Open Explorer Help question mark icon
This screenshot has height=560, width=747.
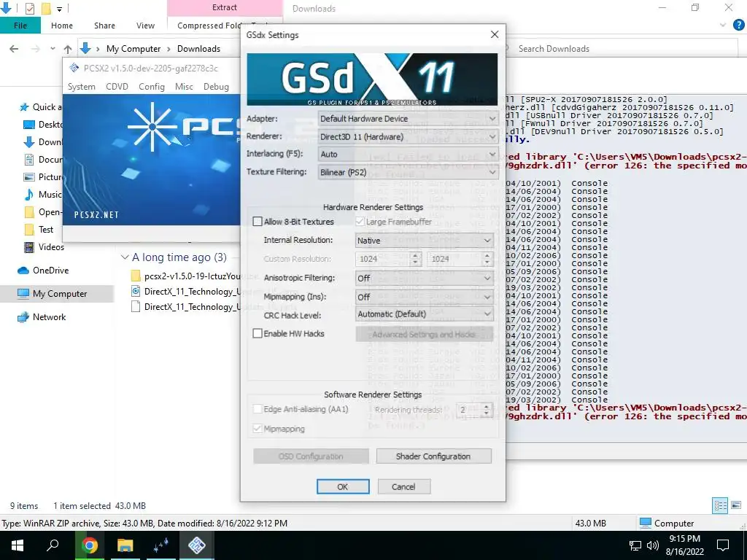click(x=738, y=25)
